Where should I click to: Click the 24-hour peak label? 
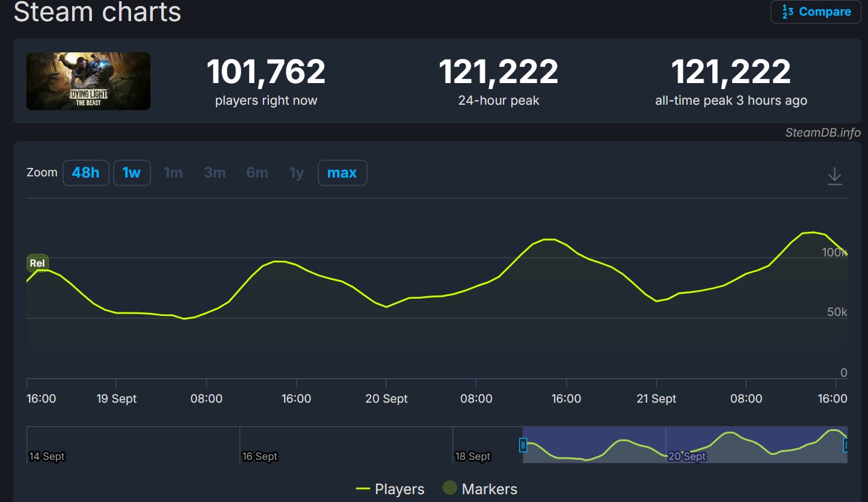(x=499, y=101)
